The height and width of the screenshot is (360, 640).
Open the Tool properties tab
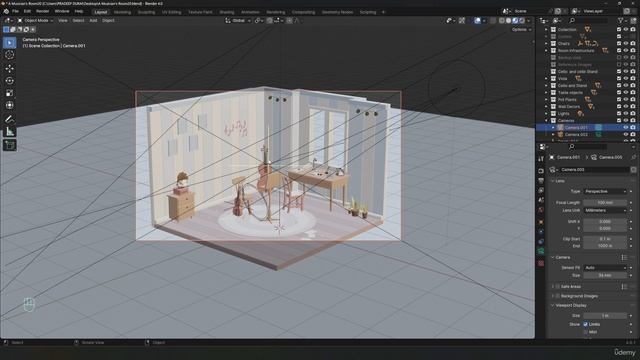tap(541, 158)
